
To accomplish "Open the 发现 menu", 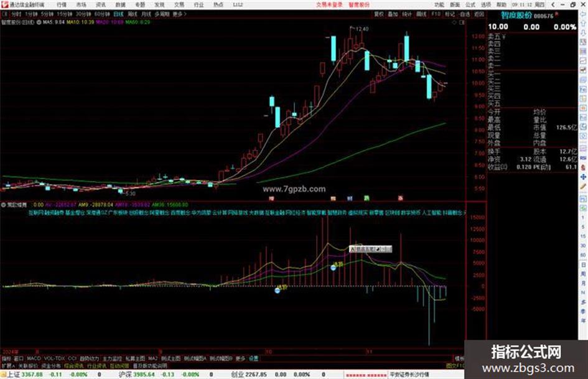I will [159, 4].
